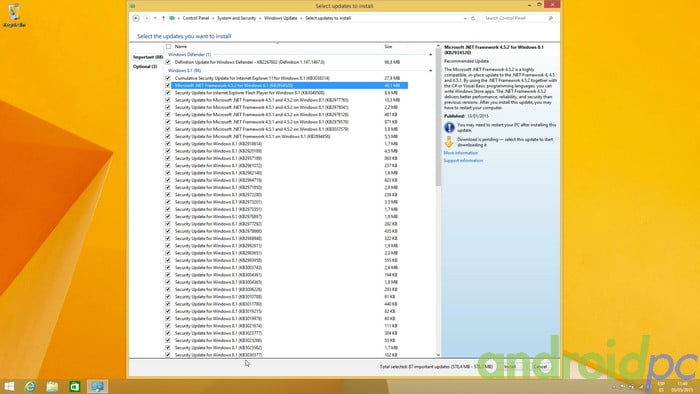Uncheck the Cumulative Internet Explorer 11 update
700x394 pixels.
[x=168, y=78]
